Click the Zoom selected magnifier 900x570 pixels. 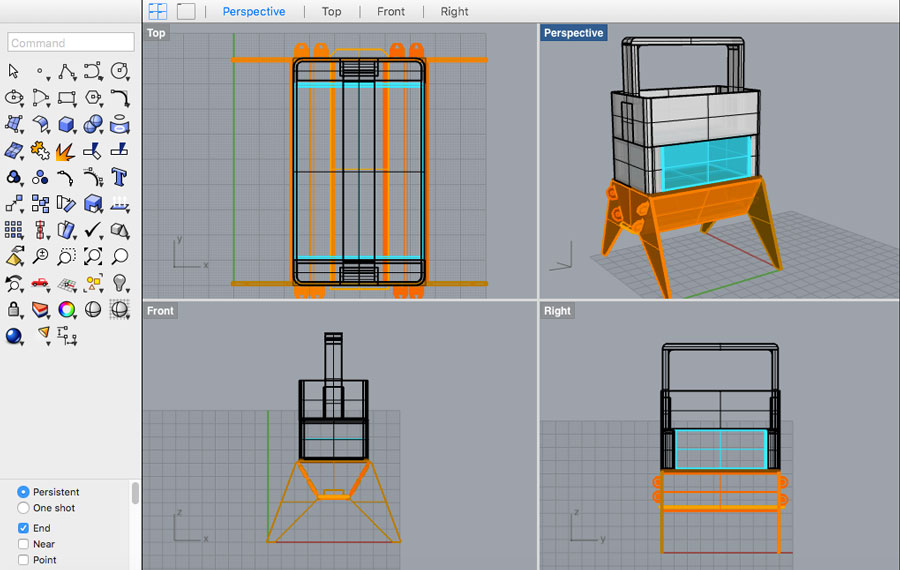click(119, 256)
